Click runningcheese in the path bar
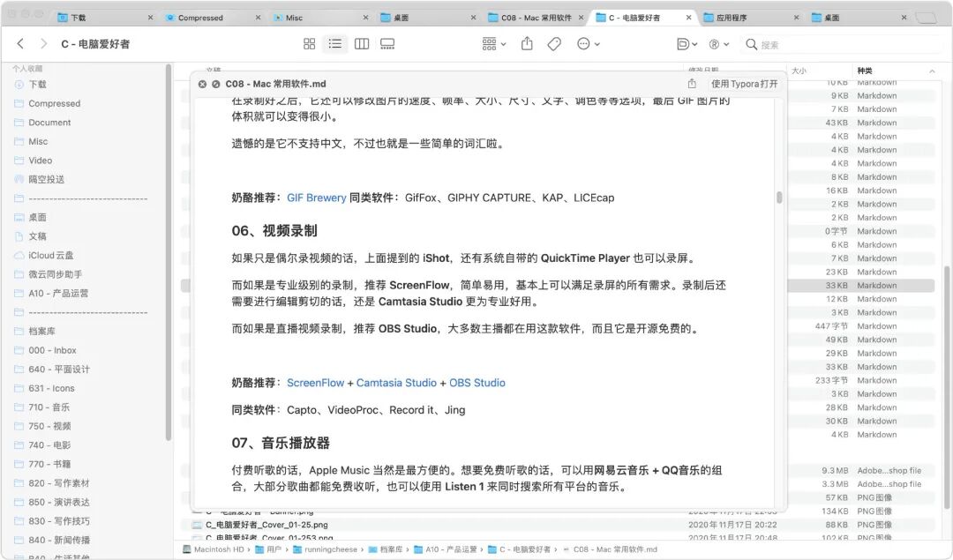The width and height of the screenshot is (953, 560). (x=325, y=549)
